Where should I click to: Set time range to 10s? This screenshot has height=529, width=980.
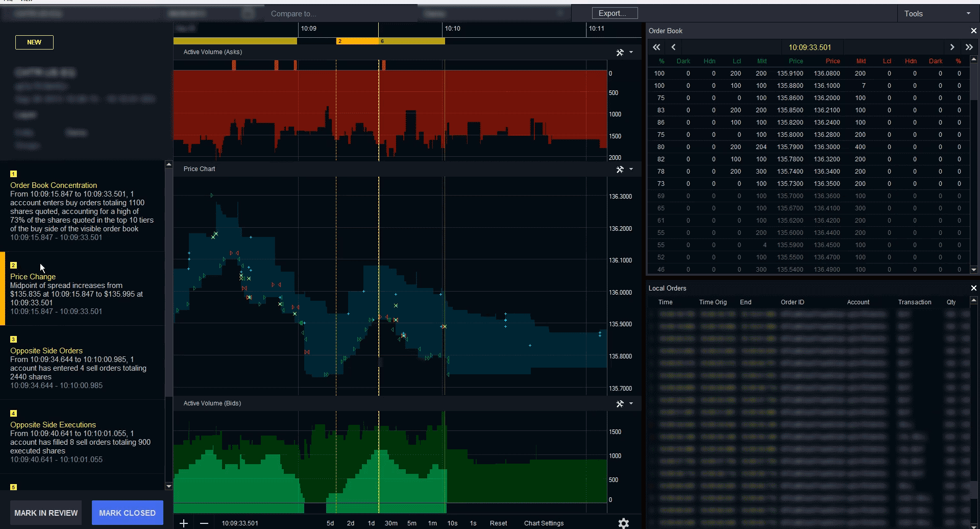tap(452, 523)
